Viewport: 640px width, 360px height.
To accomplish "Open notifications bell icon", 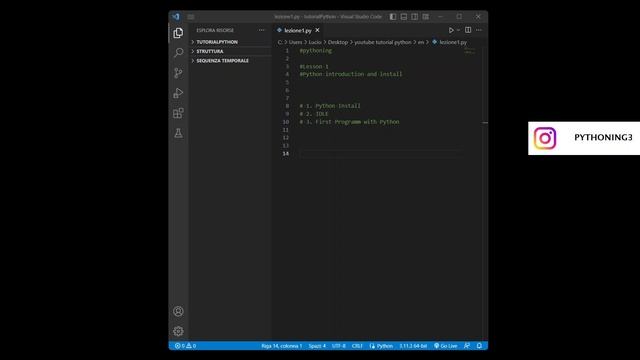I will pyautogui.click(x=479, y=346).
